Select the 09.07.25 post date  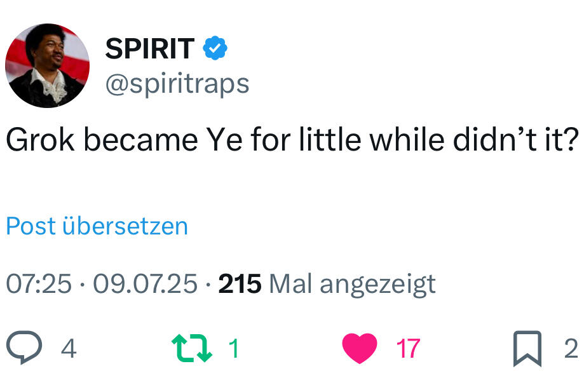click(x=146, y=284)
